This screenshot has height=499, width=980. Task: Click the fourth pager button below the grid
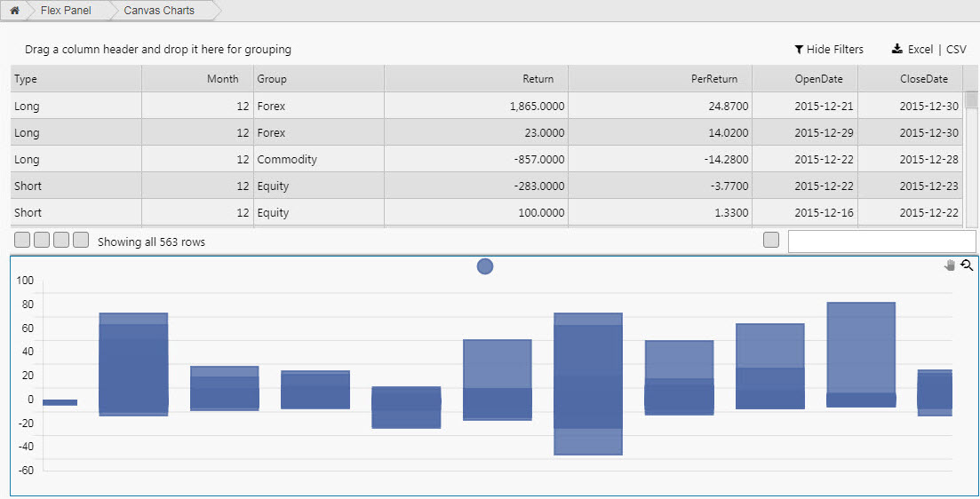point(81,240)
